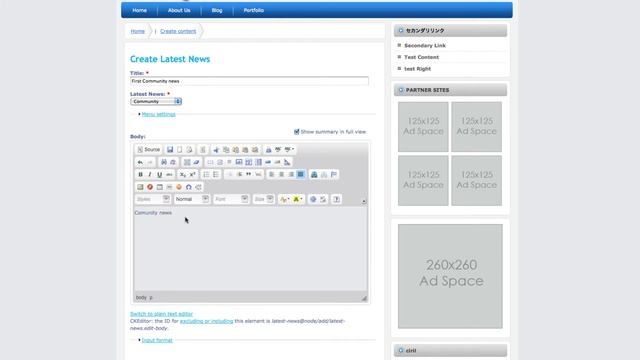Open the Home tab in navigation bar

[x=140, y=10]
